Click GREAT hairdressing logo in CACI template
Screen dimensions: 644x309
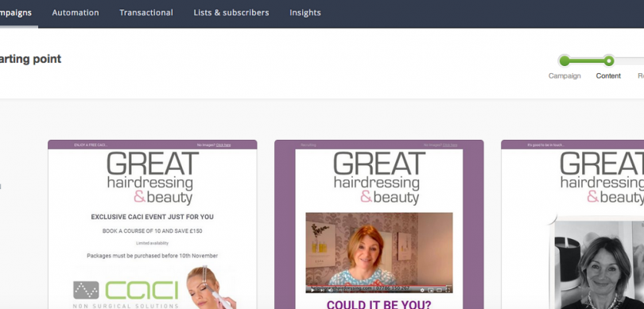tap(153, 178)
